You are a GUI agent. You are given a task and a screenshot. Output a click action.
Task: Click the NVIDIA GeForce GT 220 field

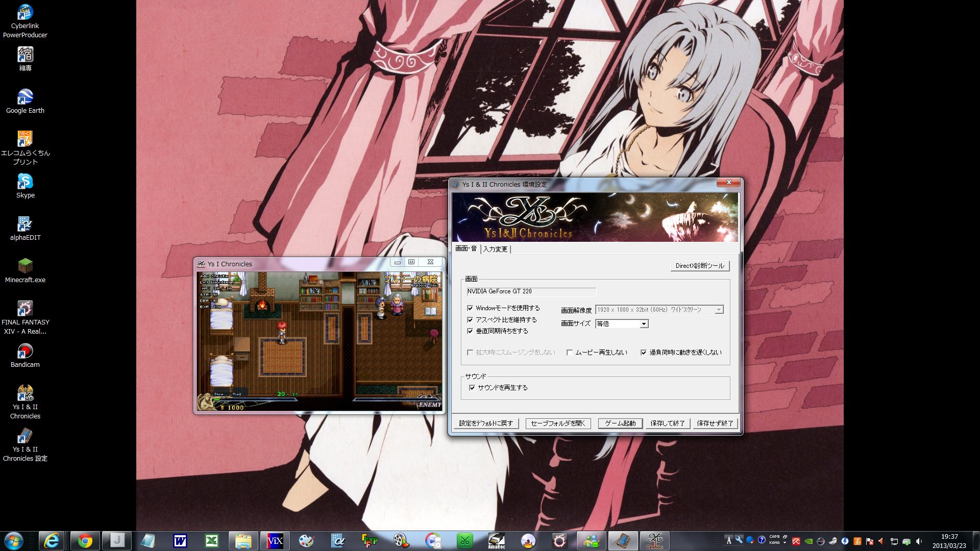pos(531,291)
